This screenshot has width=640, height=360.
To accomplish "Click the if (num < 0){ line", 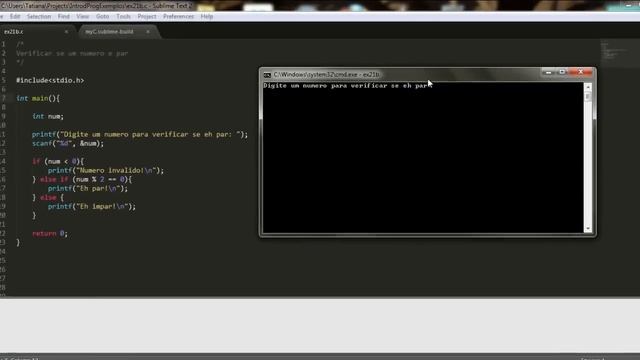I will coord(58,161).
